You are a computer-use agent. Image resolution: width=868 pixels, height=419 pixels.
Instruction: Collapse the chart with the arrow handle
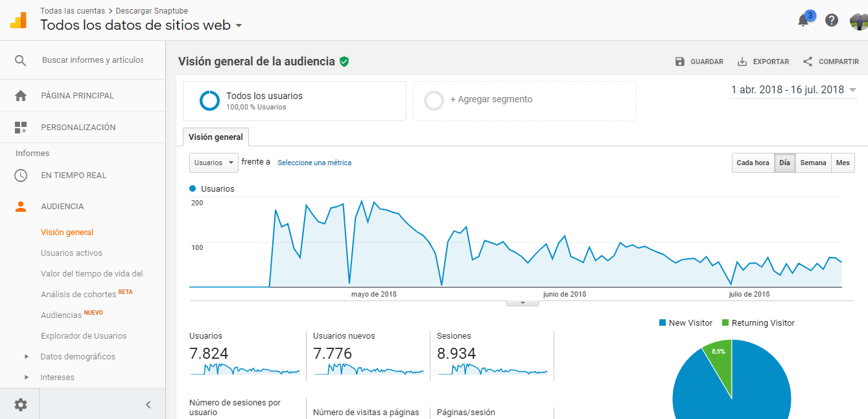pos(522,302)
